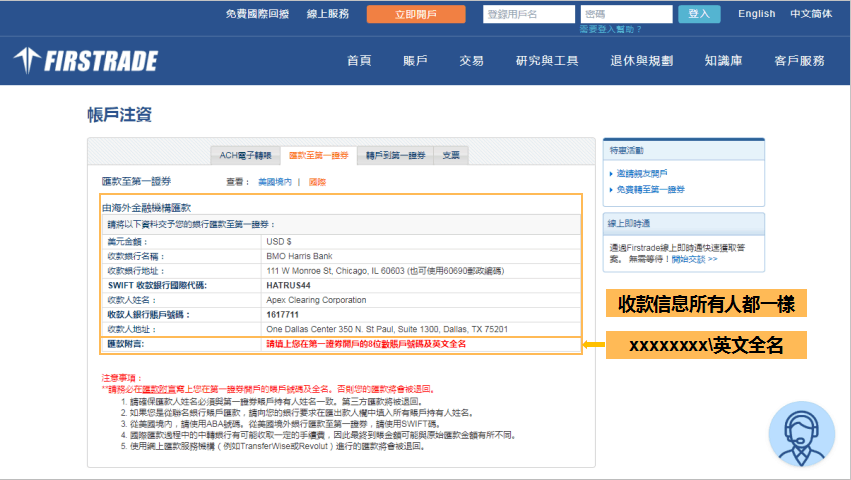Screen dimensions: 851x480
Task: View 美國境內 wire instructions
Action: click(275, 182)
